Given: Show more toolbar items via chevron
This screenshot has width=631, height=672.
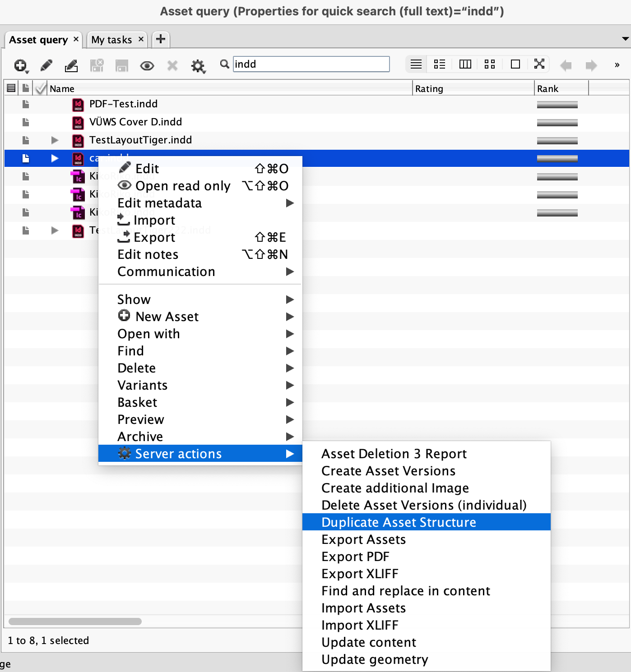Looking at the screenshot, I should click(617, 65).
